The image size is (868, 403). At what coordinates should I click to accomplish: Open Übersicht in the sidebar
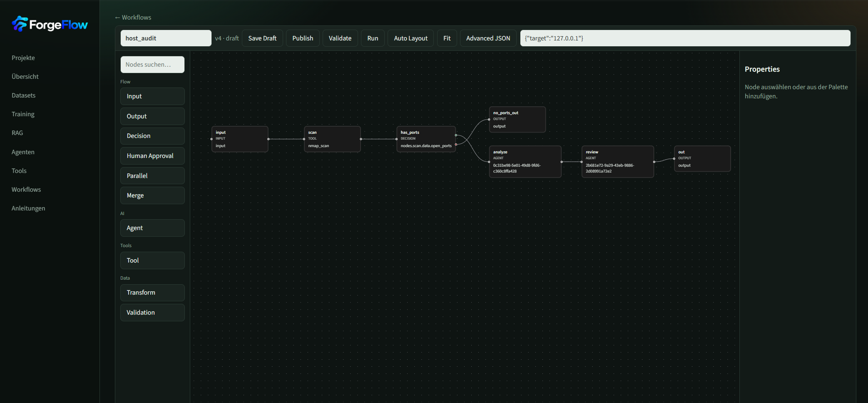25,77
